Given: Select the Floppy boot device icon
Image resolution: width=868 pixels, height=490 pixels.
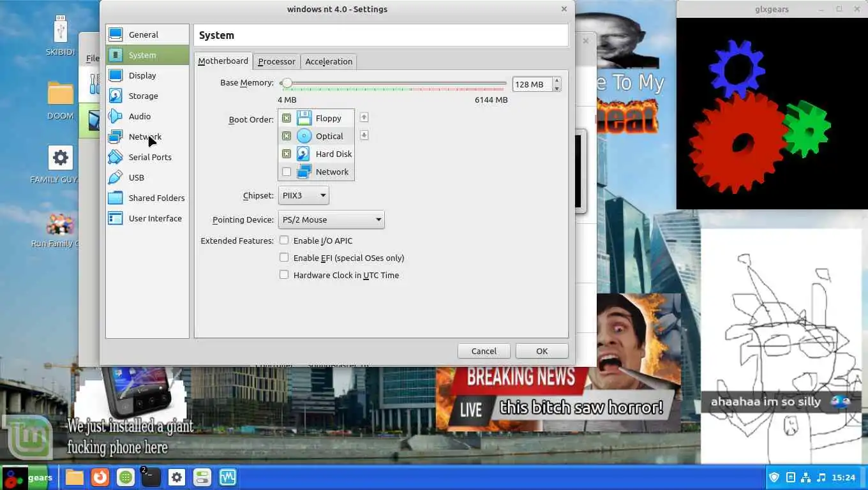Looking at the screenshot, I should (304, 118).
